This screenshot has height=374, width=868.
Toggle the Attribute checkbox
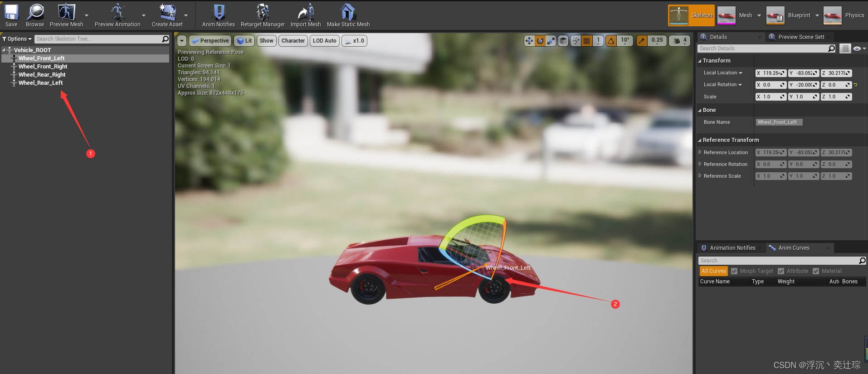point(781,271)
